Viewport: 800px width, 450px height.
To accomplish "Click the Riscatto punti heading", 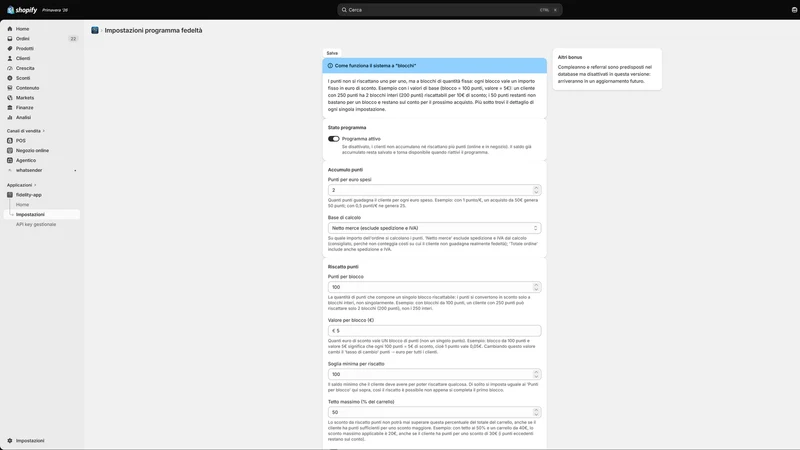I will tap(343, 267).
